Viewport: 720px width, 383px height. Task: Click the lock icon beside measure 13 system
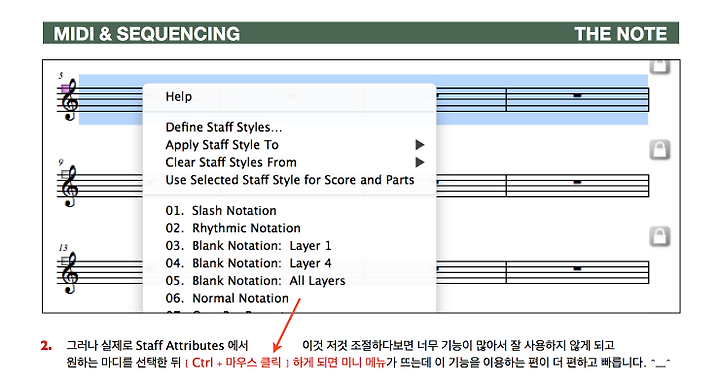(x=660, y=237)
